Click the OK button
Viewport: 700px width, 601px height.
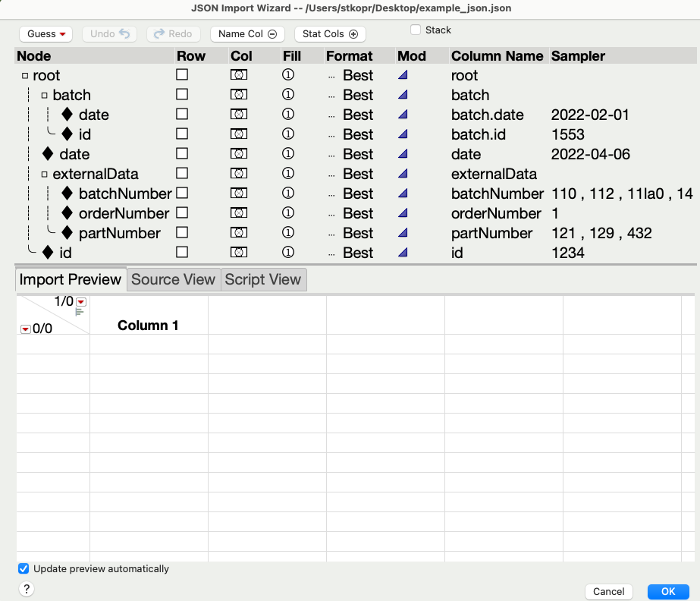coord(668,592)
